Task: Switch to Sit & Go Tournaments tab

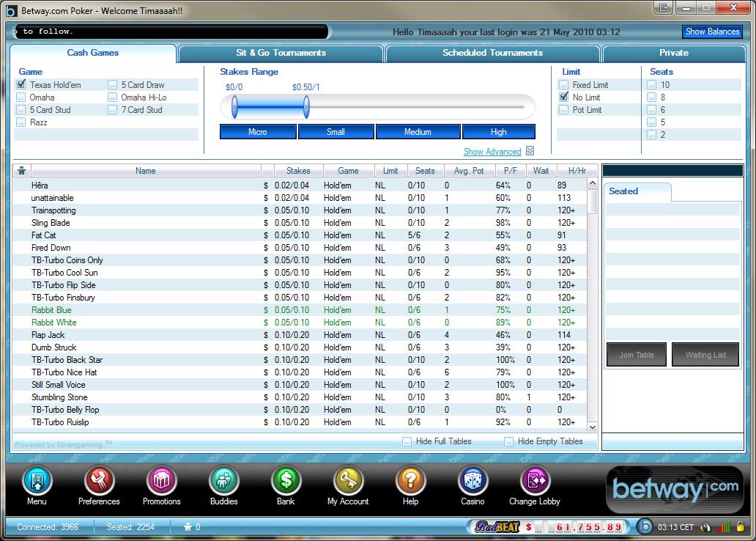Action: [x=281, y=53]
